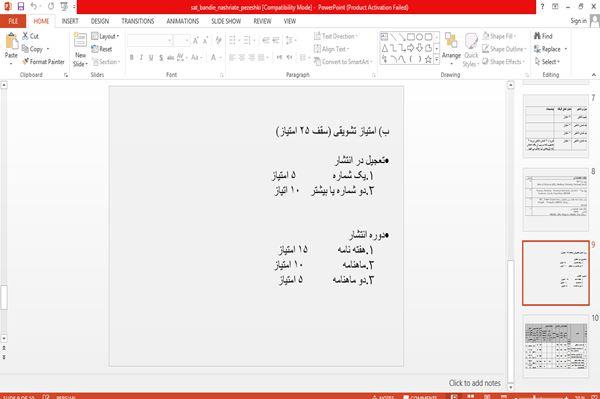Click the Paste clipboard icon
This screenshot has width=600, height=399.
tap(11, 41)
